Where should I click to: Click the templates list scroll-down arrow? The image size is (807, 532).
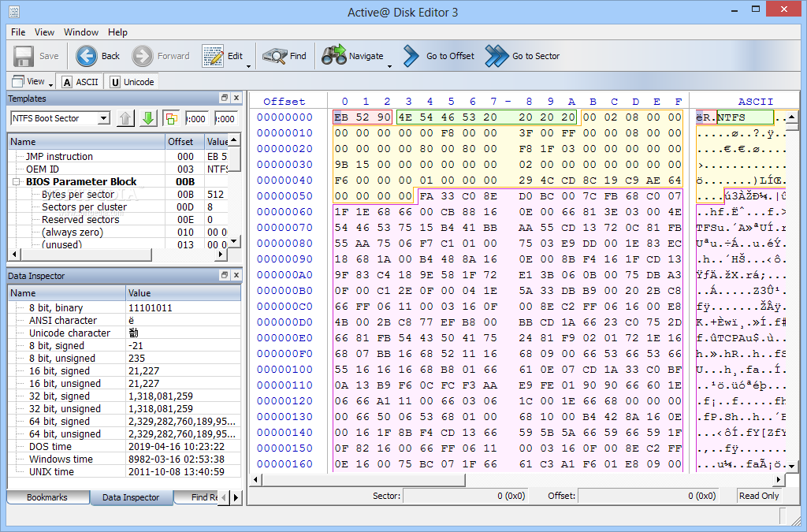point(234,241)
